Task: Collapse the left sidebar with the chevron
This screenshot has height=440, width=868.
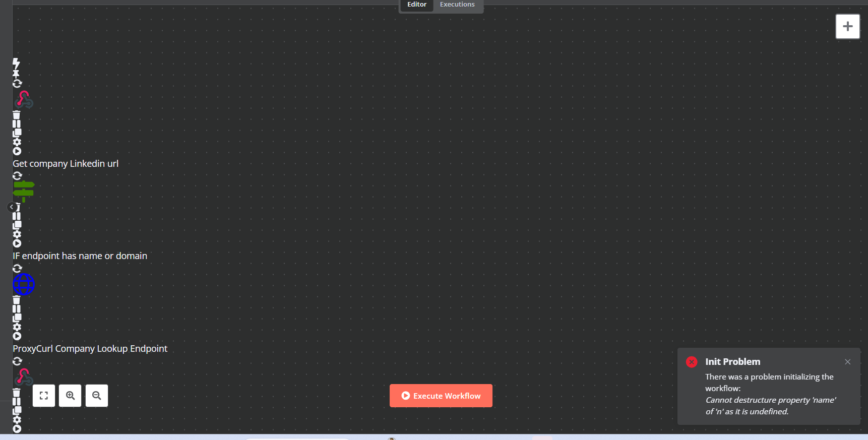Action: coord(12,207)
